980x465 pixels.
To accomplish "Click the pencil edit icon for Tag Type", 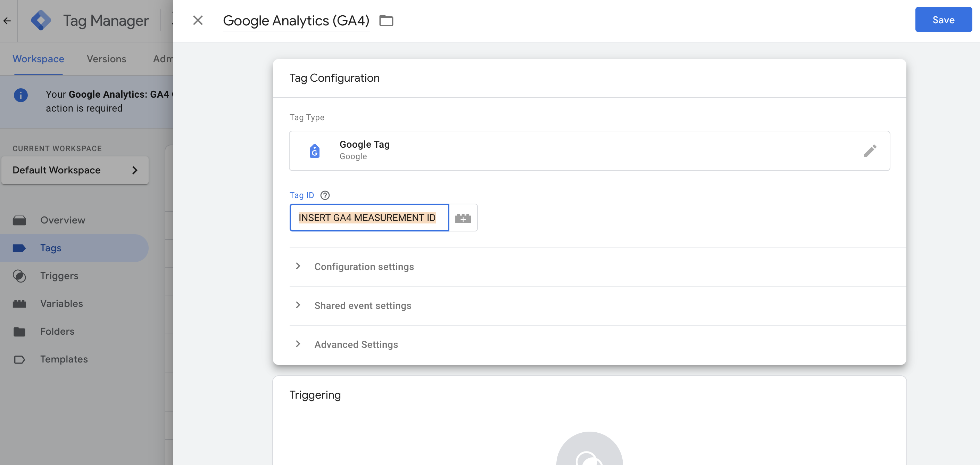I will pyautogui.click(x=870, y=151).
